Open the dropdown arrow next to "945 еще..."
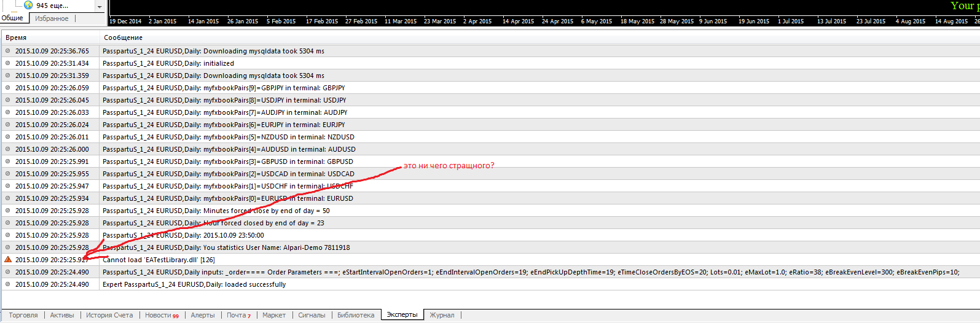 click(100, 6)
